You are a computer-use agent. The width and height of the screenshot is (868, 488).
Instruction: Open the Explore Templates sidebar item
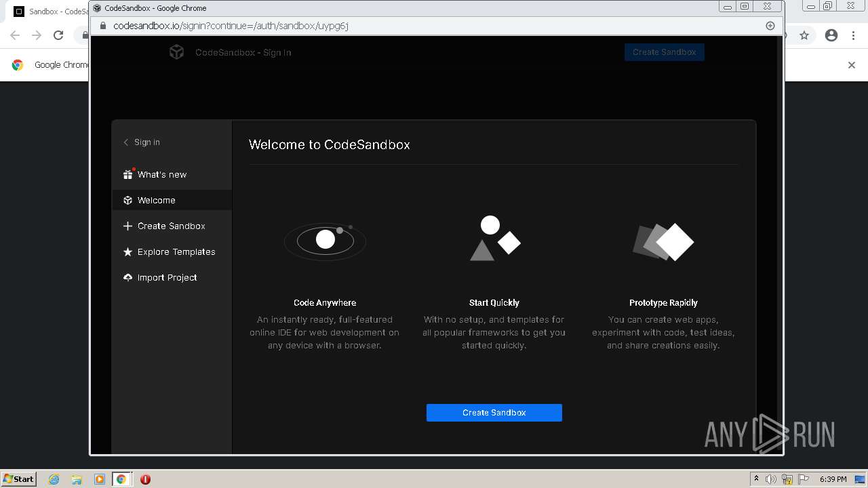[x=172, y=251]
